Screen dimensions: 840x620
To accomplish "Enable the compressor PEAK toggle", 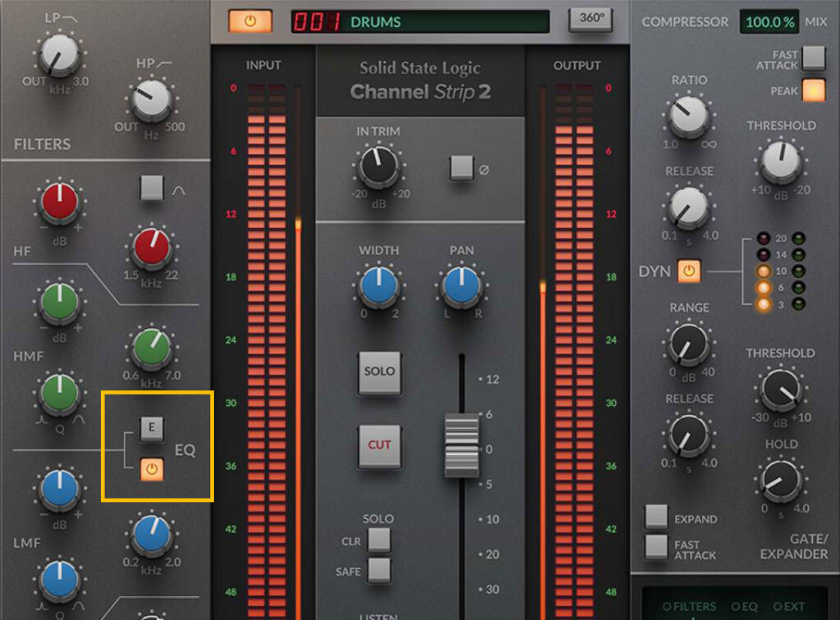I will click(x=814, y=90).
